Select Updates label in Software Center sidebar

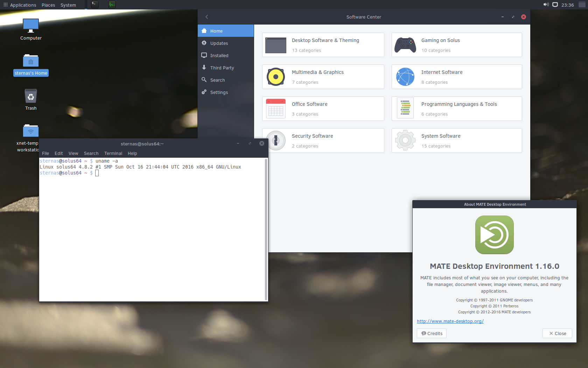click(219, 43)
